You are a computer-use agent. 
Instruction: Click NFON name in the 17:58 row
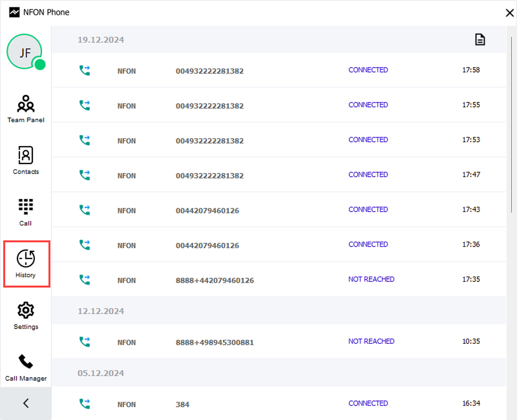pos(126,71)
